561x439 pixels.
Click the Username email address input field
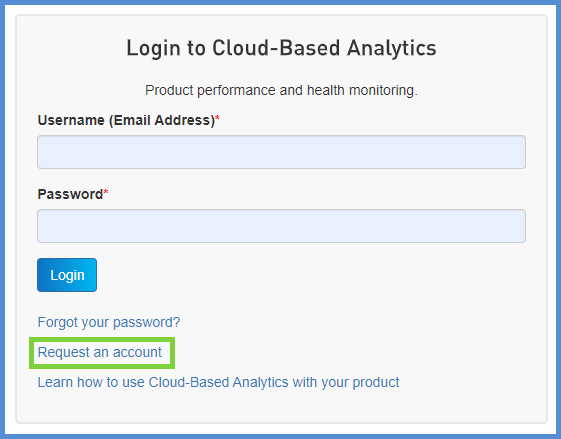281,152
